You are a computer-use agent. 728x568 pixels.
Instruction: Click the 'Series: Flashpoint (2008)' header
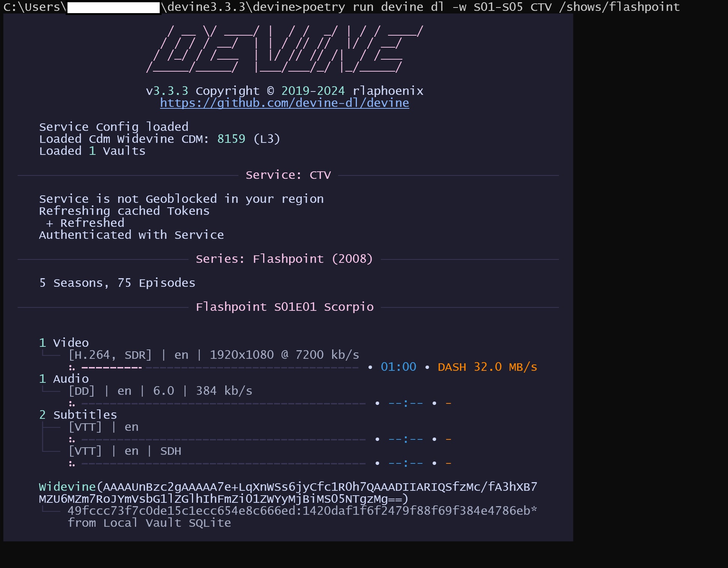284,259
